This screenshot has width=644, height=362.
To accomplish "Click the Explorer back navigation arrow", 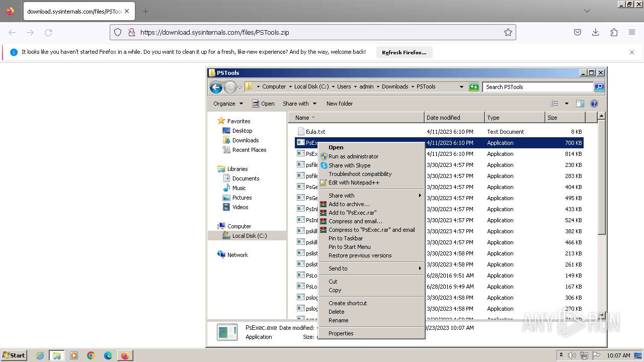I will click(x=216, y=87).
